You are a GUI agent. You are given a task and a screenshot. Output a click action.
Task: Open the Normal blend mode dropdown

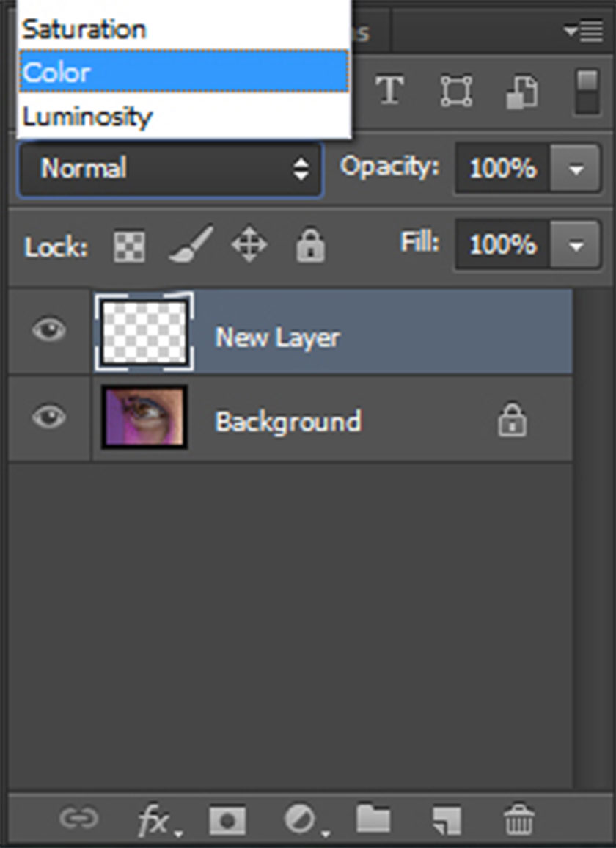[170, 169]
